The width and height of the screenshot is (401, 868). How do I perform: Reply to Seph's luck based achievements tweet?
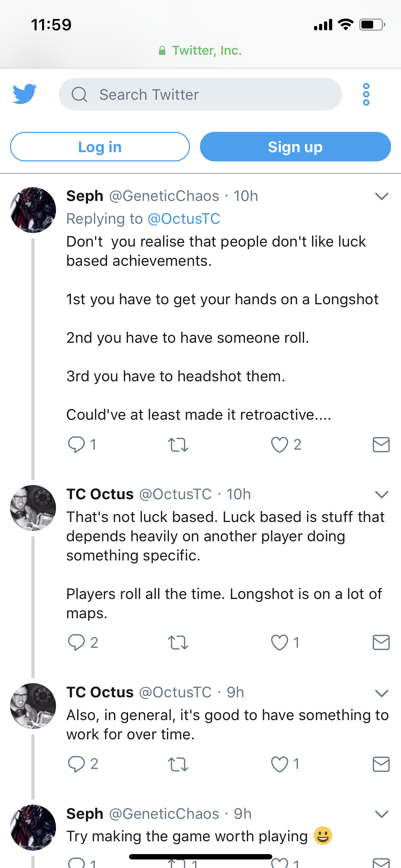point(76,445)
